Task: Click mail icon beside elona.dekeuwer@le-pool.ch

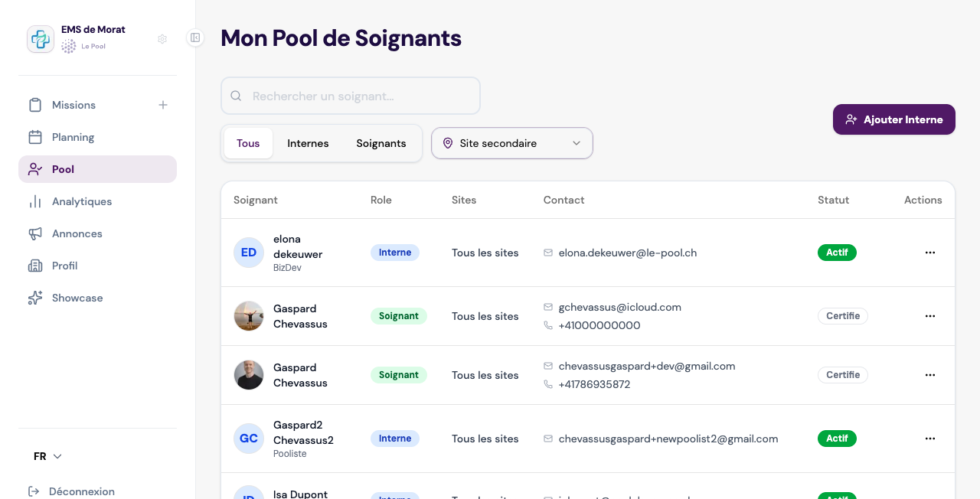Action: click(548, 253)
